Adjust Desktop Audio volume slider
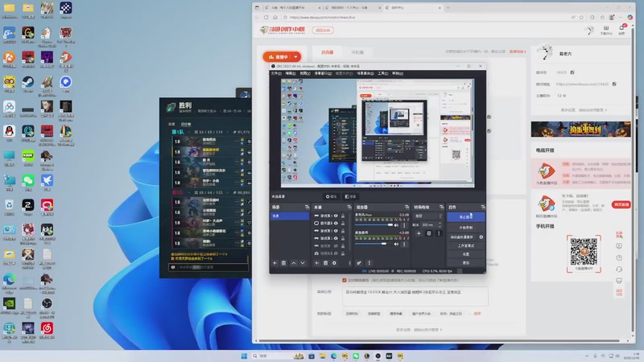 374,245
